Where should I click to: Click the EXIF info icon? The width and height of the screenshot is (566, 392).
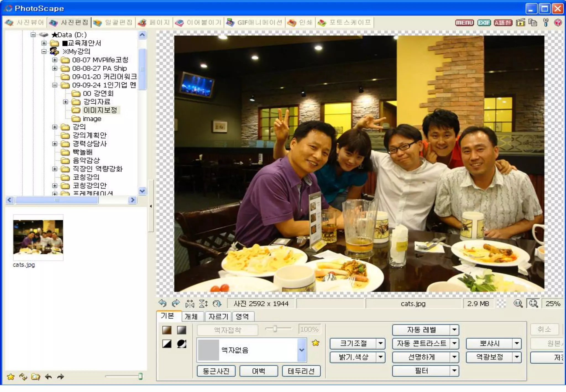(x=484, y=23)
